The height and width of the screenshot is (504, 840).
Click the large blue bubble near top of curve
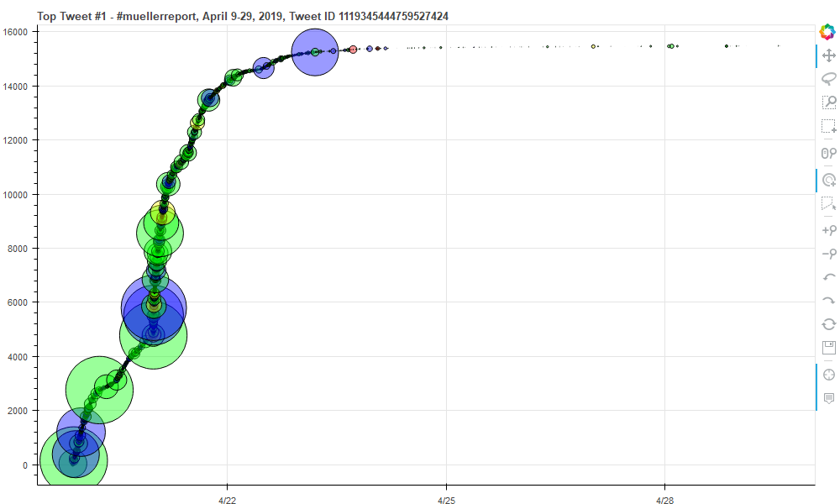tap(315, 52)
